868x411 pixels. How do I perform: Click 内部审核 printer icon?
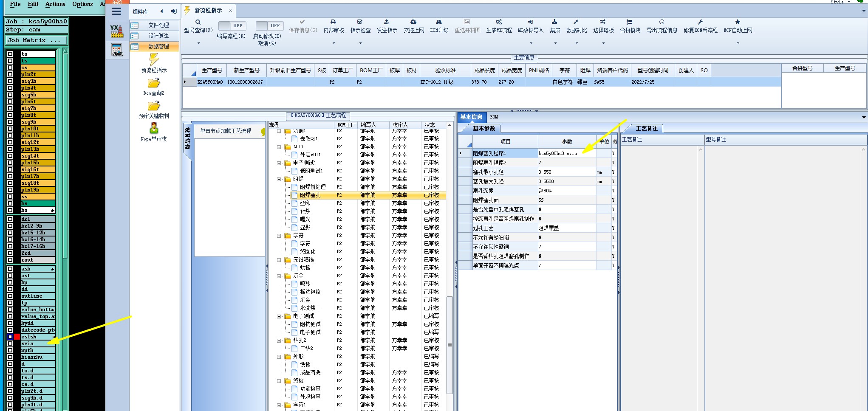point(334,26)
